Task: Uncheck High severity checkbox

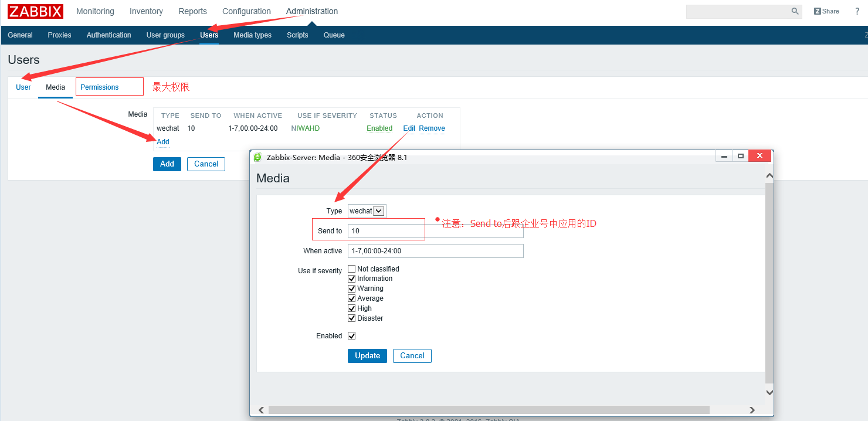Action: pyautogui.click(x=352, y=308)
